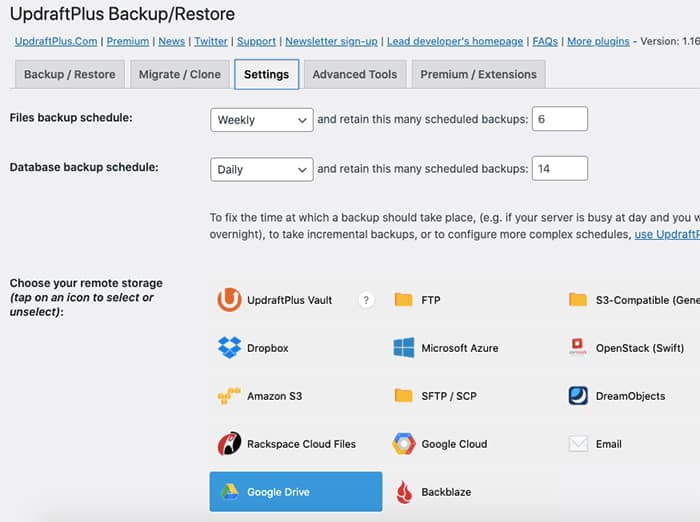Unselect the Google Drive icon
This screenshot has height=522, width=700.
tap(229, 492)
